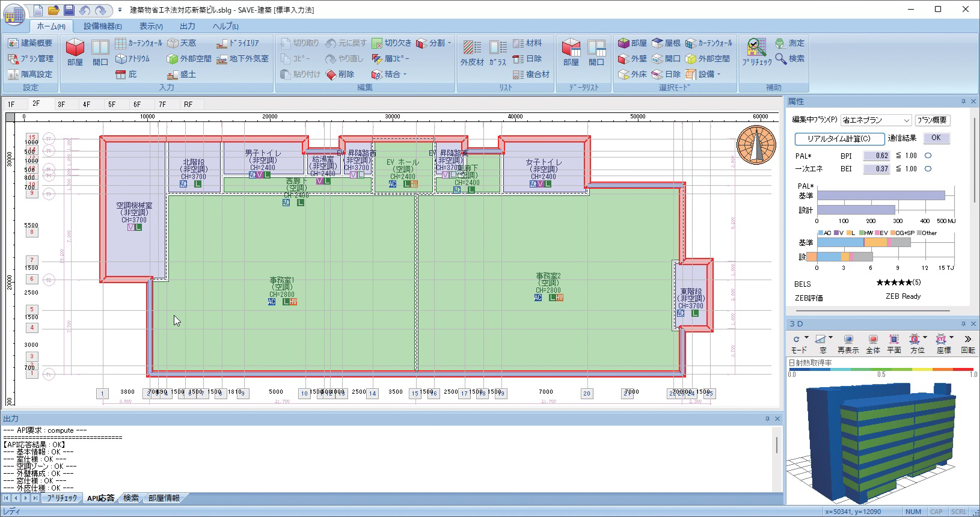Viewport: 980px width, 517px height.
Task: Toggle the pin on the 属性 panel
Action: point(963,102)
